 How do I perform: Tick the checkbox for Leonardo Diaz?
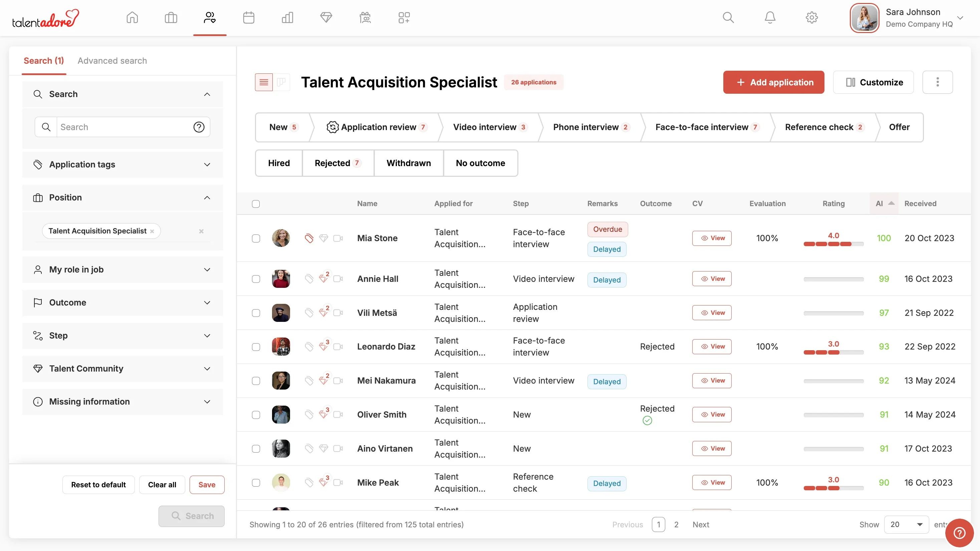point(256,347)
